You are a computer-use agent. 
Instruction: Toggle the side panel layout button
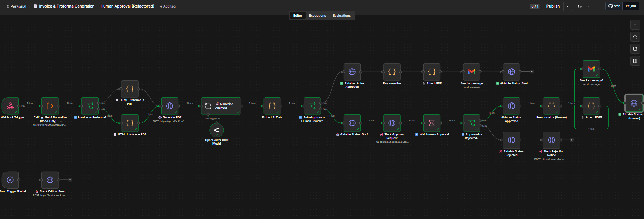pyautogui.click(x=635, y=61)
